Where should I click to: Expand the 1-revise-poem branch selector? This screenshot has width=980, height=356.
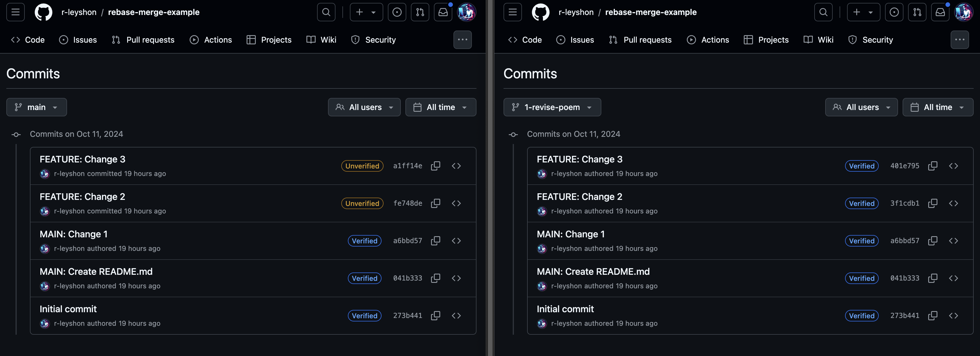[552, 107]
